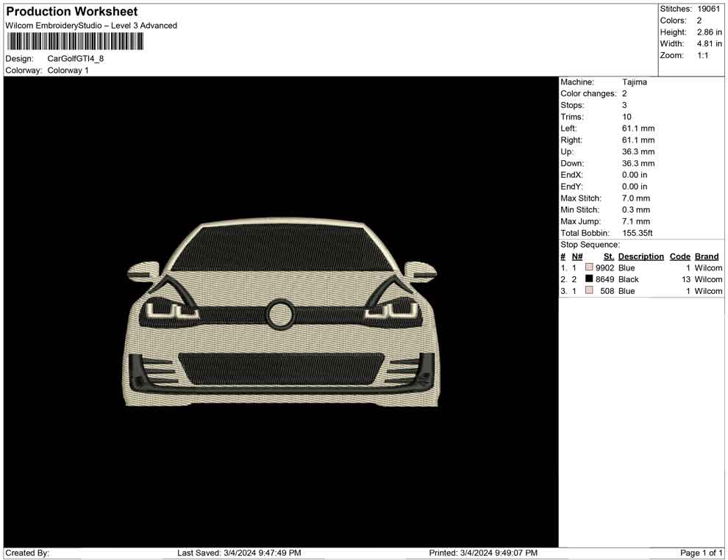Click the color swatch for thread 9902
Image resolution: width=728 pixels, height=560 pixels.
pos(589,268)
